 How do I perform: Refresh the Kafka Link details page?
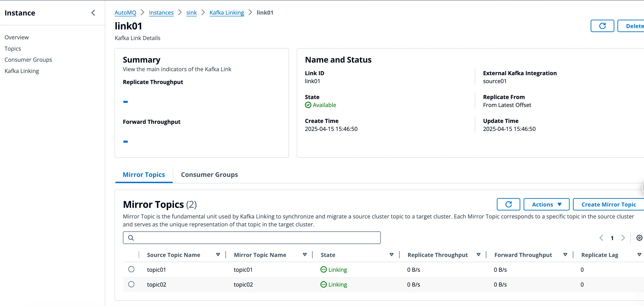pyautogui.click(x=602, y=26)
